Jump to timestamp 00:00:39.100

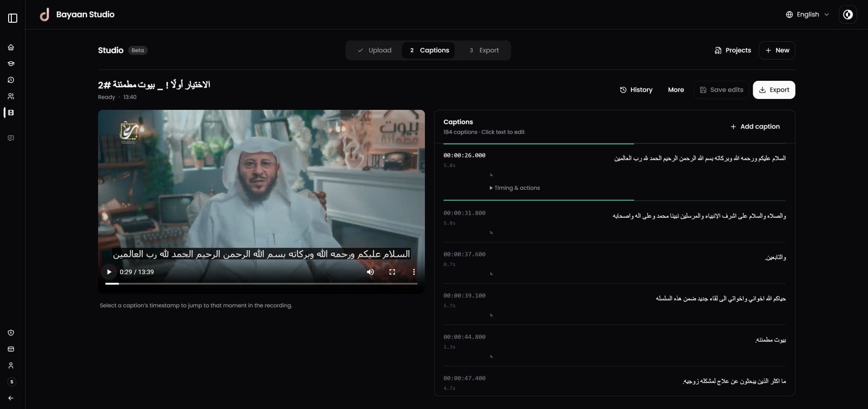click(464, 296)
